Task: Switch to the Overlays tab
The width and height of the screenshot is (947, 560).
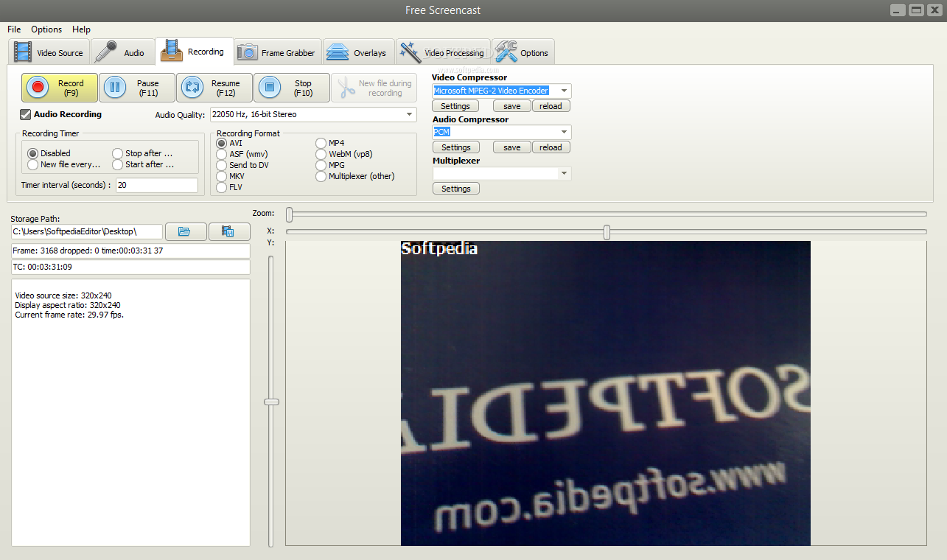Action: (358, 52)
